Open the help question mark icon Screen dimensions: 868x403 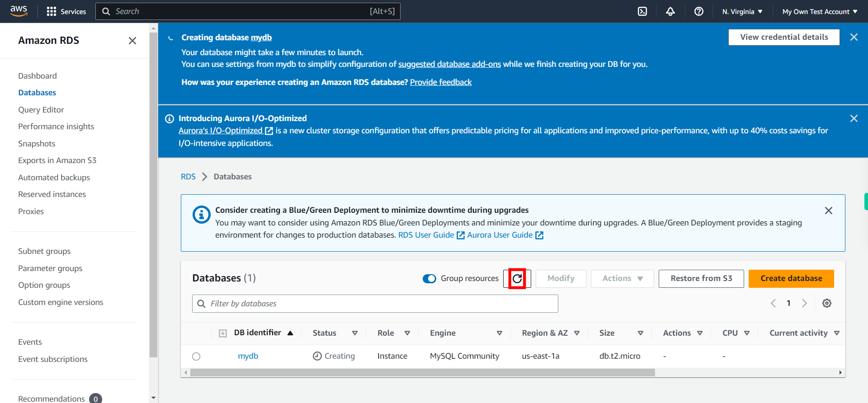coord(699,11)
